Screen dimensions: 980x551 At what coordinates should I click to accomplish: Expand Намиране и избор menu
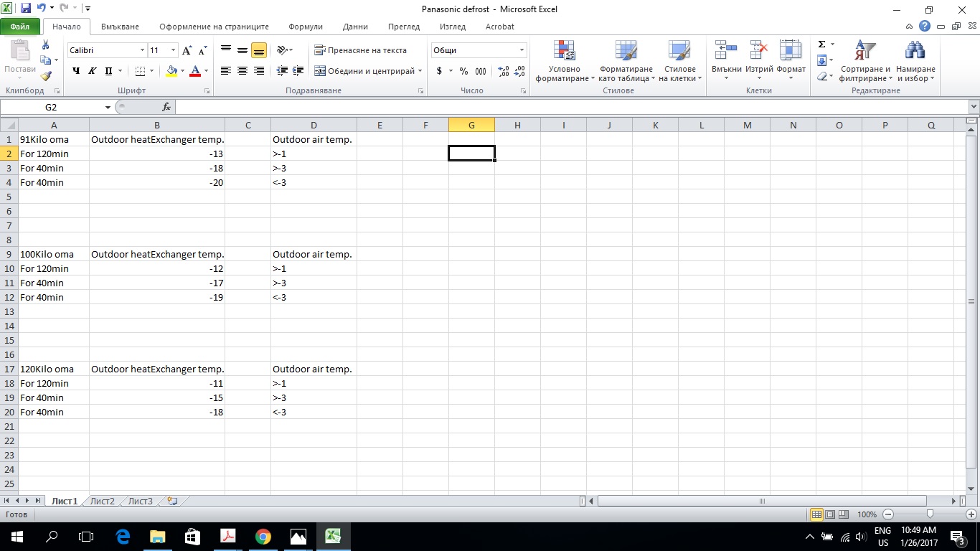point(915,61)
